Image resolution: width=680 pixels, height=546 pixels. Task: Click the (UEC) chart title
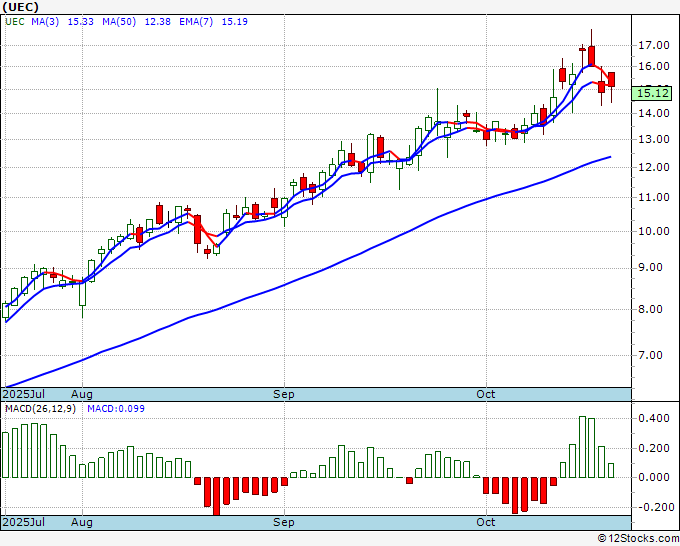[21, 7]
